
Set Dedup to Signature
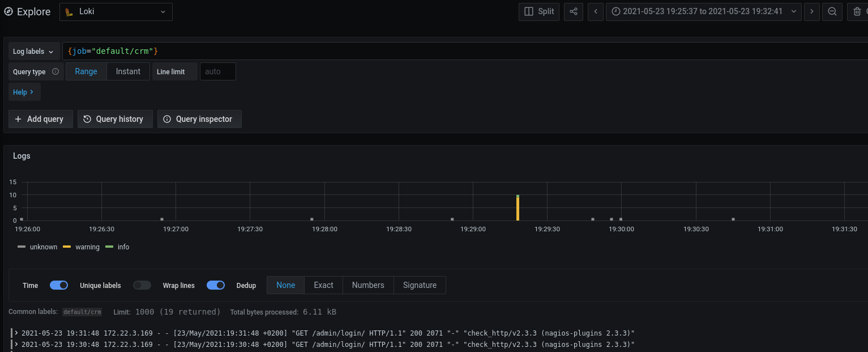(420, 285)
